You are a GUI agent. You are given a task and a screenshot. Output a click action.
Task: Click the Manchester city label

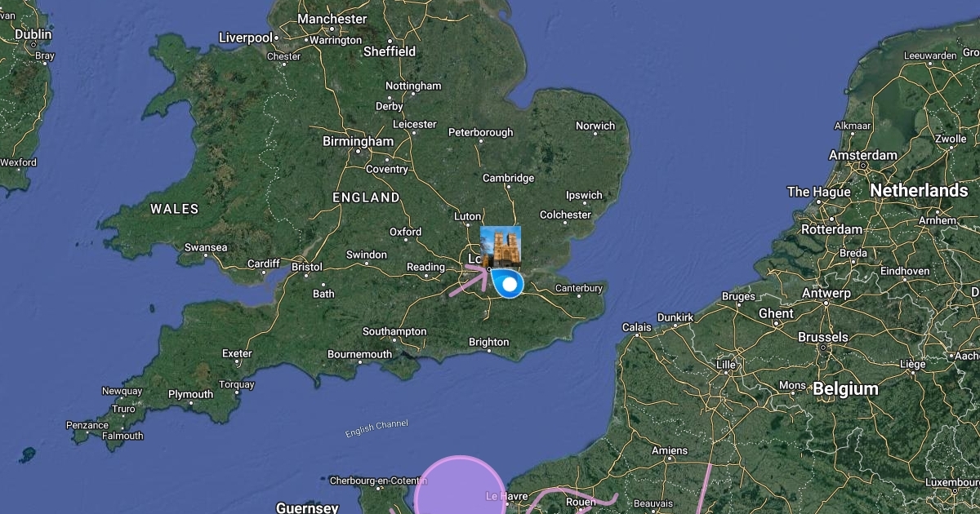(x=332, y=19)
